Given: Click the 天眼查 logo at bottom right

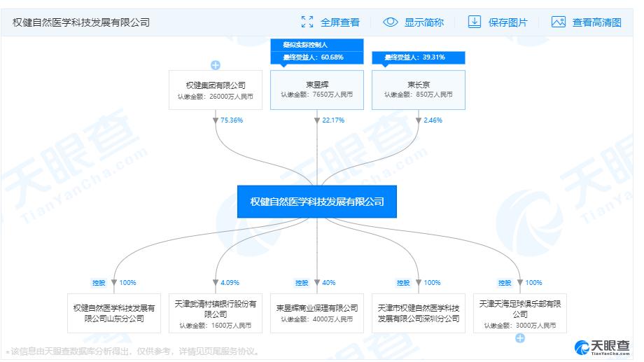Looking at the screenshot, I should [602, 347].
